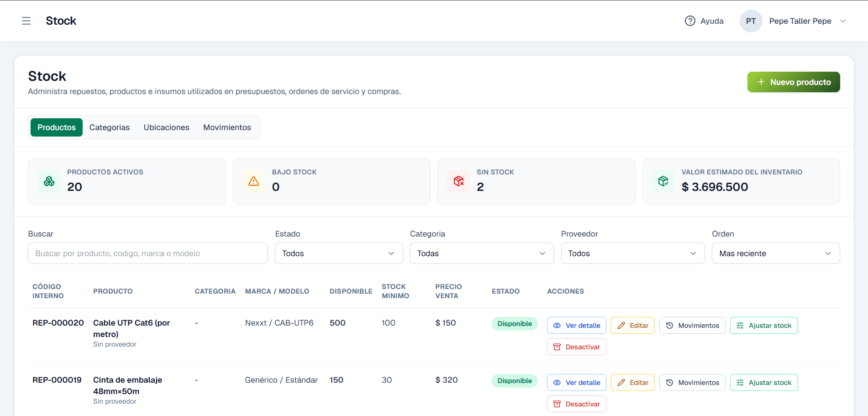Select the Productos tab
This screenshot has width=868, height=416.
point(57,127)
